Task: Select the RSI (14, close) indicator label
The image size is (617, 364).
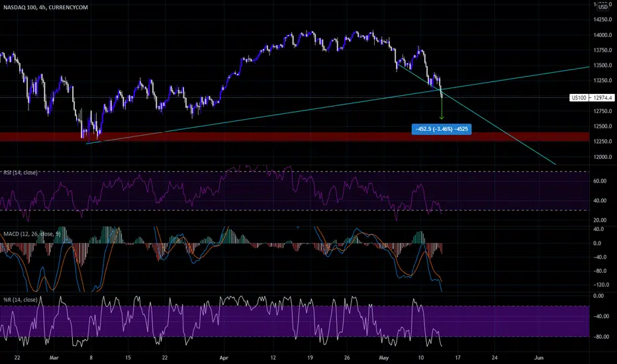Action: 21,172
